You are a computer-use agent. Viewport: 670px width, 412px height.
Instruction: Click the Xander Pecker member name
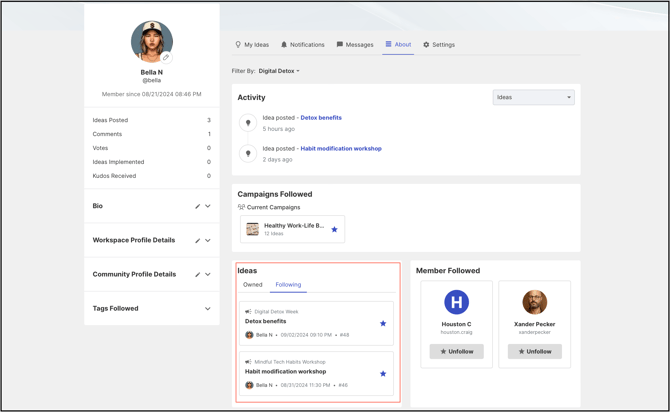(x=535, y=324)
